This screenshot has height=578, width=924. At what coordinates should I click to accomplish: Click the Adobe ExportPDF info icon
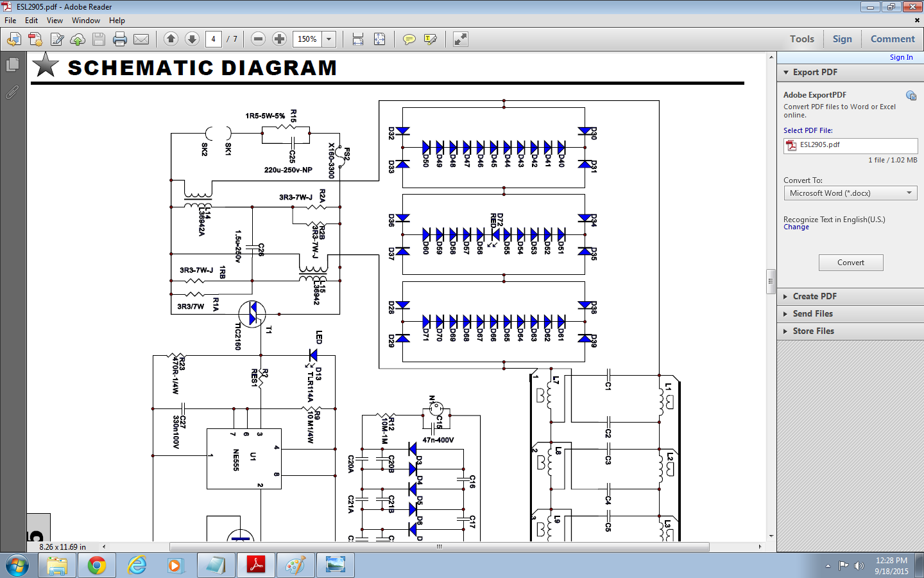[x=911, y=96]
